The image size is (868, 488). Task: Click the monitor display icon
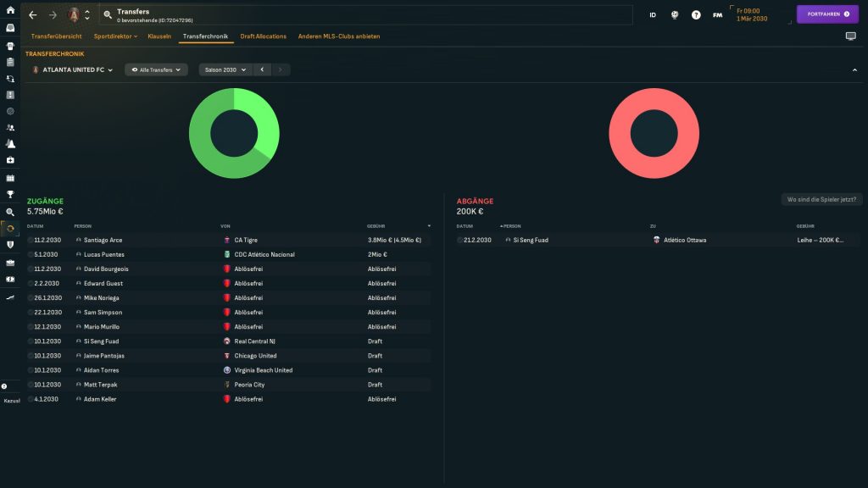[850, 36]
